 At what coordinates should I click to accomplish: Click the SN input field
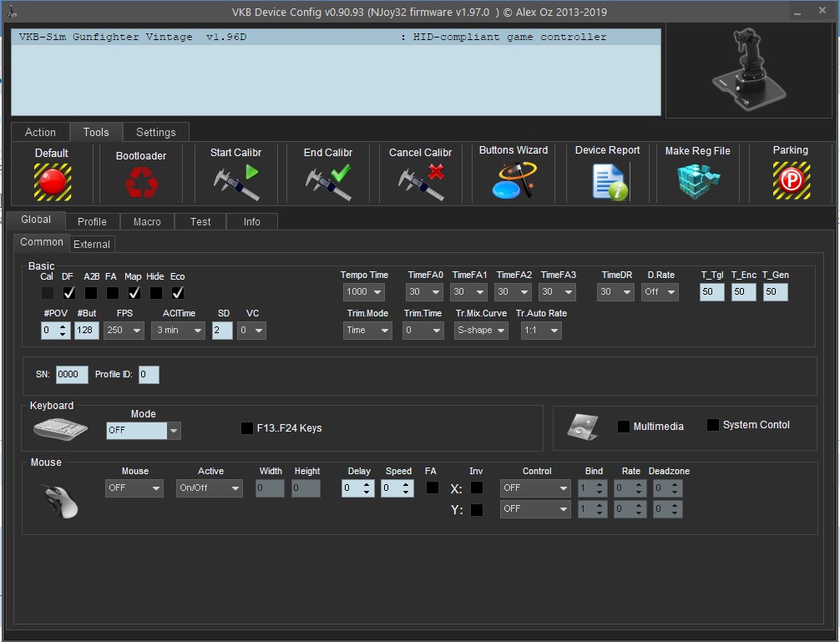pos(72,375)
